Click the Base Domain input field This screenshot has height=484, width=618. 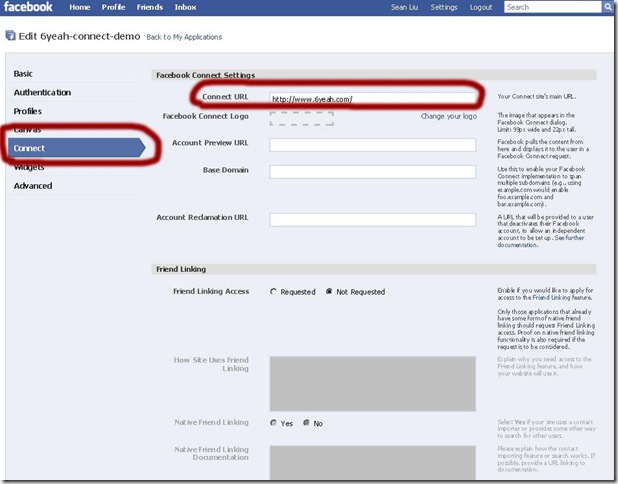click(372, 171)
